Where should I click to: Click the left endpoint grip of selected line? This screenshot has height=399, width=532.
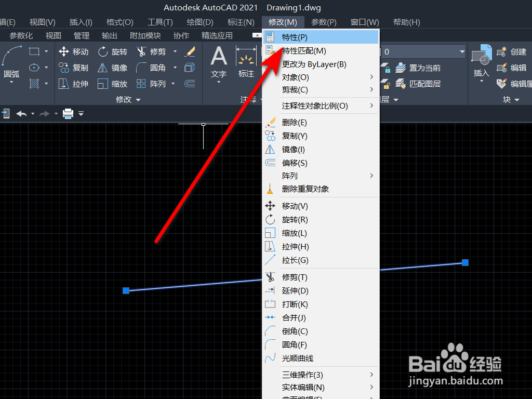[126, 290]
